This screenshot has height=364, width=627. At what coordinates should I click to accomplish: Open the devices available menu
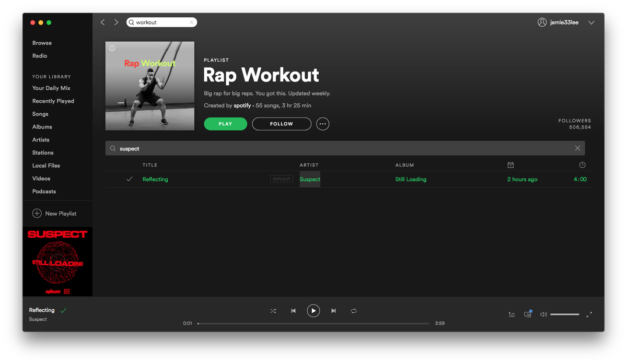tap(528, 314)
